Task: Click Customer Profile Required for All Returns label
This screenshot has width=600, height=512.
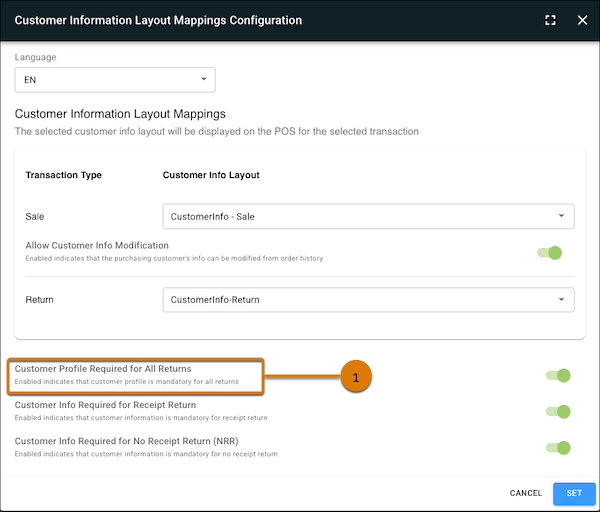Action: pyautogui.click(x=103, y=369)
